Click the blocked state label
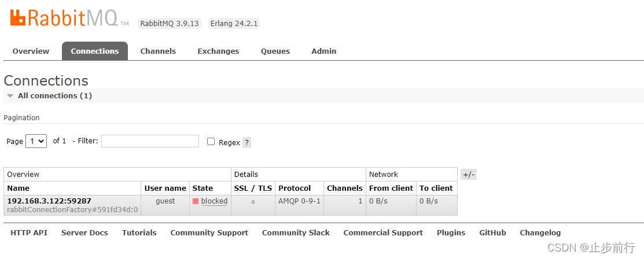Viewport: 644px width, 259px height. [x=215, y=201]
